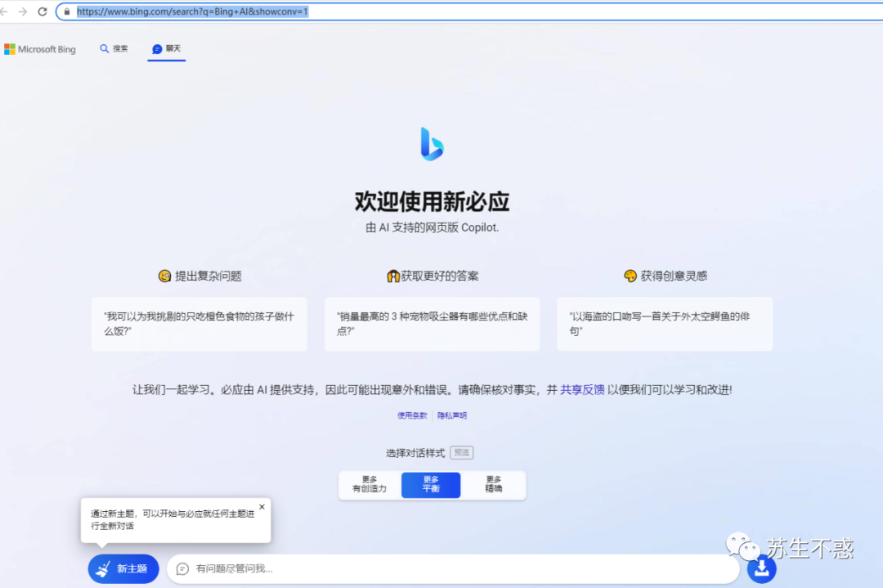Click the 提出复杂问题 emoji icon
Image resolution: width=883 pixels, height=588 pixels.
tap(164, 276)
